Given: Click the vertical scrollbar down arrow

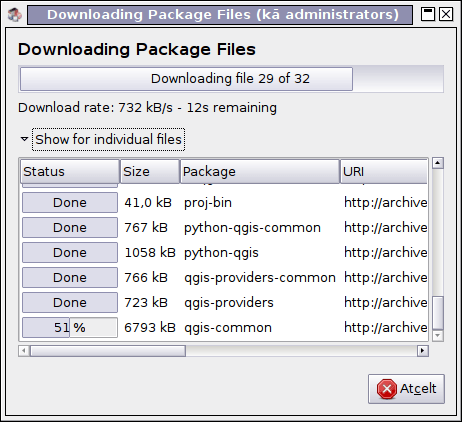Looking at the screenshot, I should [x=438, y=336].
